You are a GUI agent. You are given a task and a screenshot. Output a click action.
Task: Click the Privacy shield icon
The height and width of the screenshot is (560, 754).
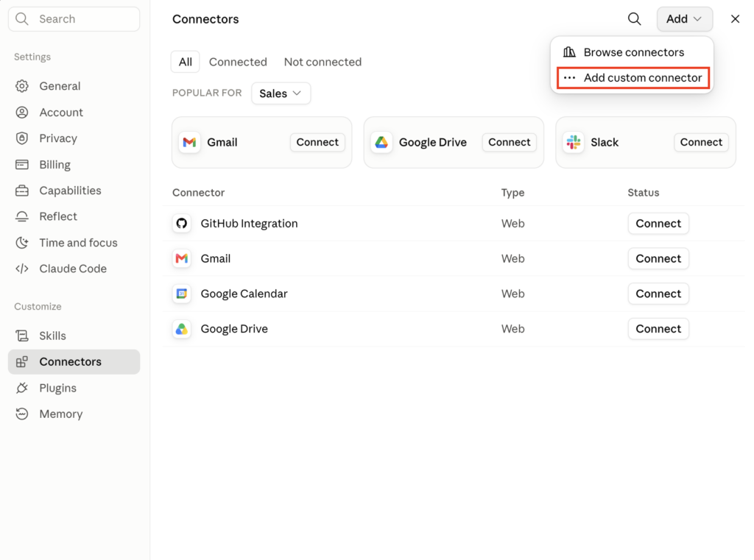click(x=21, y=138)
